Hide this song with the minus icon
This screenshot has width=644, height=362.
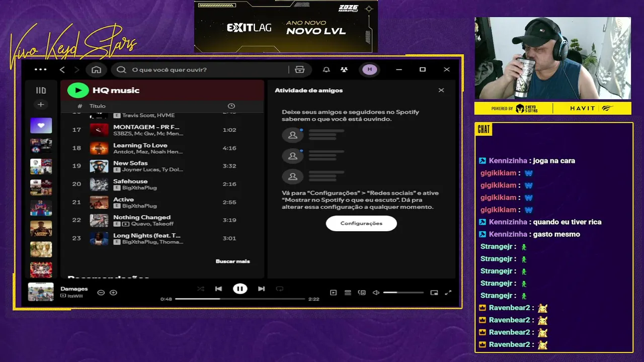pos(101,293)
